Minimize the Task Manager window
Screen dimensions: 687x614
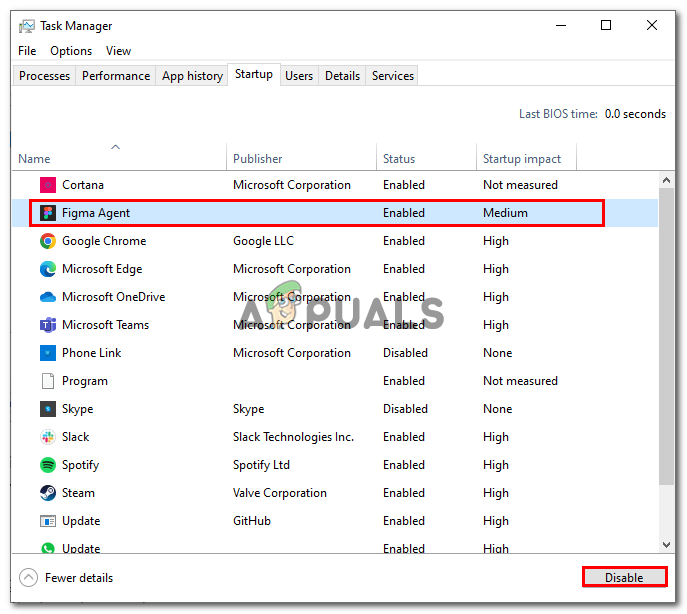point(561,25)
